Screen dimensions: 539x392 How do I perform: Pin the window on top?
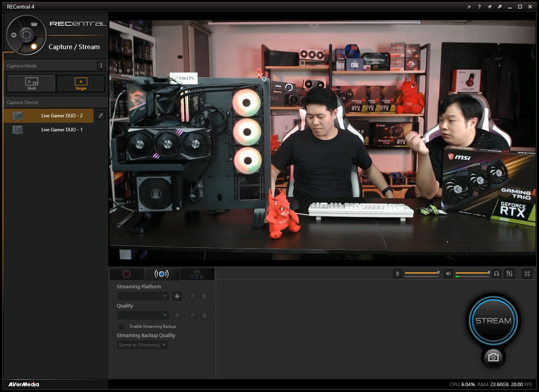[490, 7]
